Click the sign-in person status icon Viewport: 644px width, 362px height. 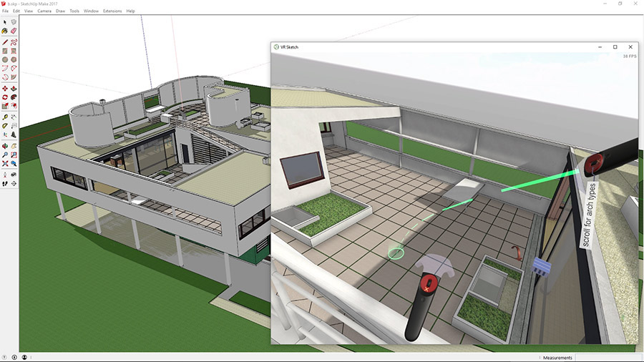[x=24, y=358]
